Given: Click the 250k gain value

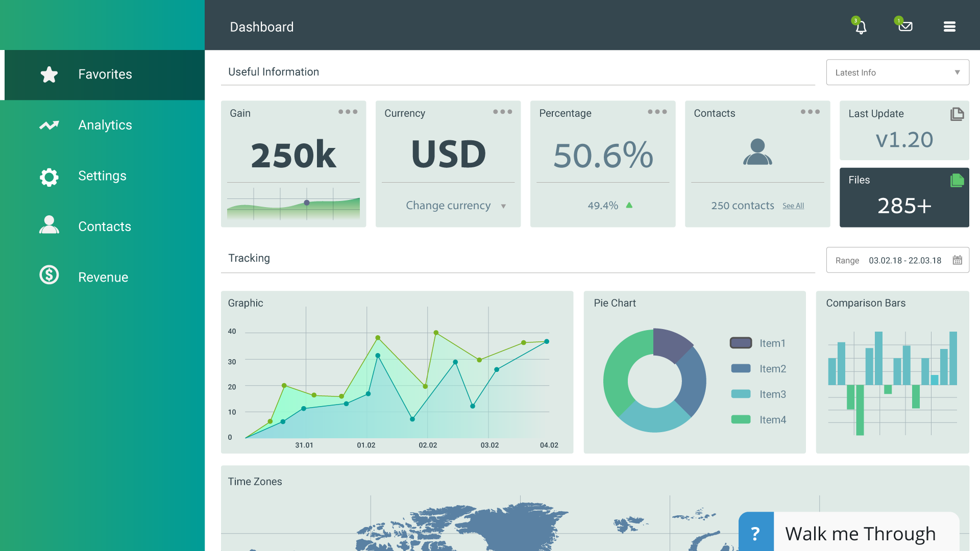Looking at the screenshot, I should tap(293, 155).
